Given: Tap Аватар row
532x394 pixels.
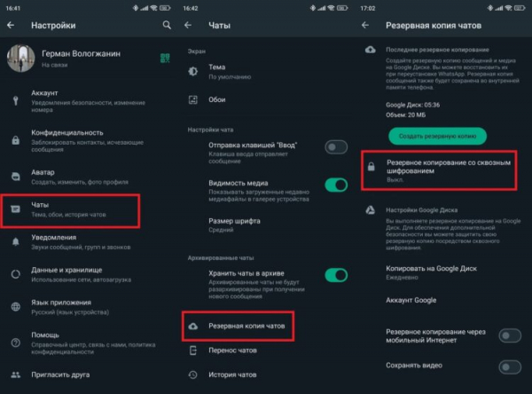Looking at the screenshot, I should coord(89,177).
